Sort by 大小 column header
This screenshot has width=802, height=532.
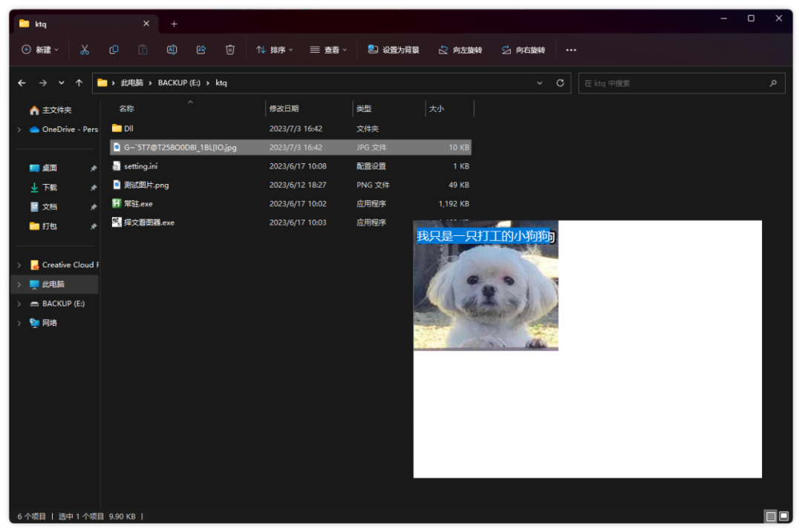point(449,108)
